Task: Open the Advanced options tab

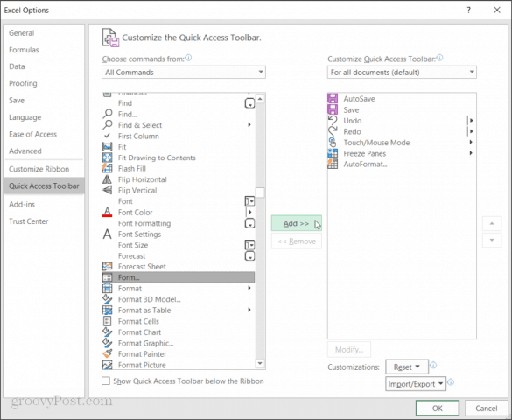Action: coord(25,151)
